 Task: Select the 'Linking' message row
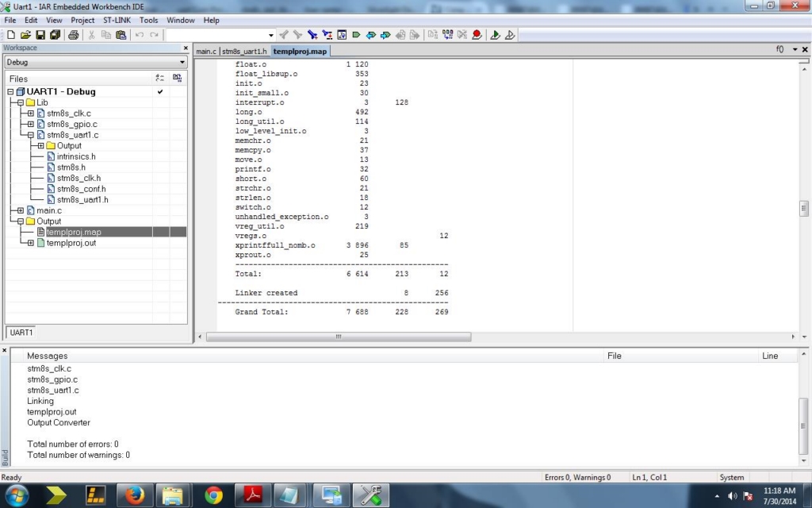click(x=40, y=401)
